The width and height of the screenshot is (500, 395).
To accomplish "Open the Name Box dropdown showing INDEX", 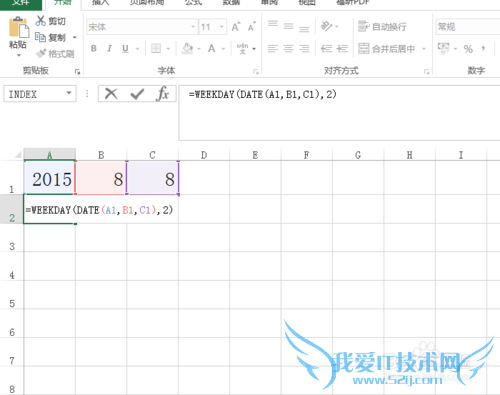I will (69, 93).
